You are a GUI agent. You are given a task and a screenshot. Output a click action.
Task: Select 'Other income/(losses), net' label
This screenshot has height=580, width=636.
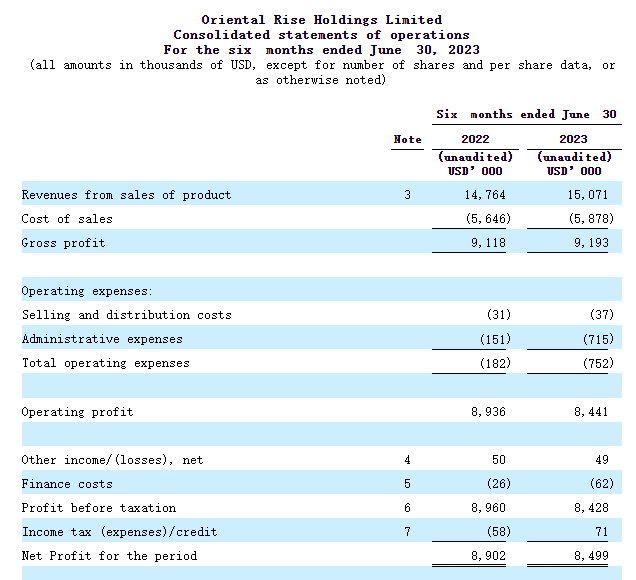pyautogui.click(x=112, y=460)
